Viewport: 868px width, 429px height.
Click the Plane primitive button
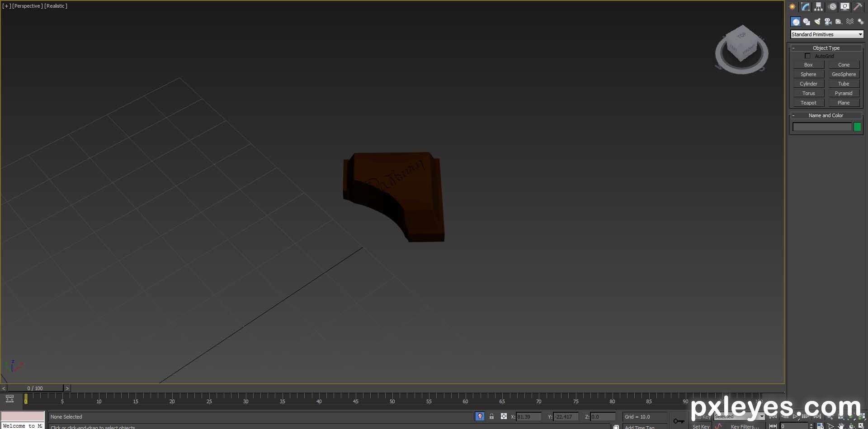tap(844, 103)
